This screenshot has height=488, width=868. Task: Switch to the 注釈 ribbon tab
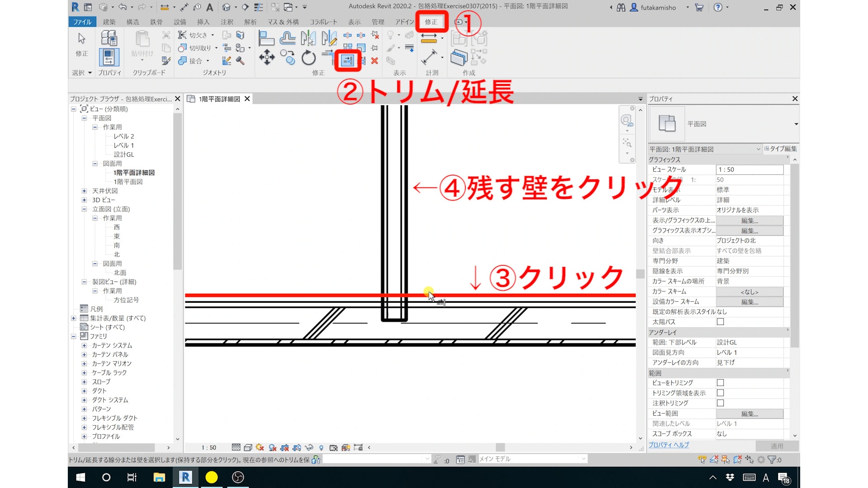[x=227, y=22]
